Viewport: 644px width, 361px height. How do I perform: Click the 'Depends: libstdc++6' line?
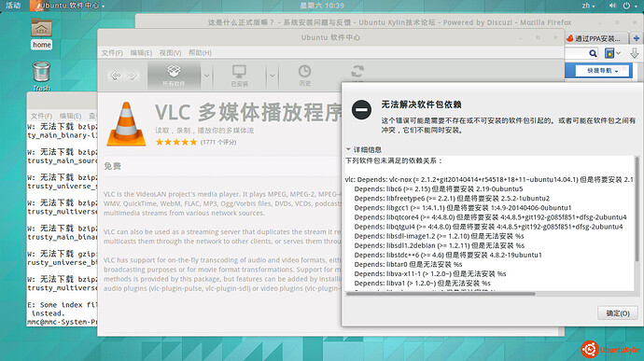(x=448, y=255)
